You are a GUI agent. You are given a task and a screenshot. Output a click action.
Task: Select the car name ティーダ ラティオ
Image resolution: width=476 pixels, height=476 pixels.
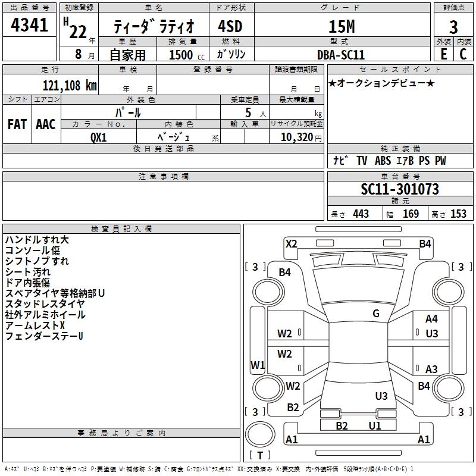(x=152, y=27)
